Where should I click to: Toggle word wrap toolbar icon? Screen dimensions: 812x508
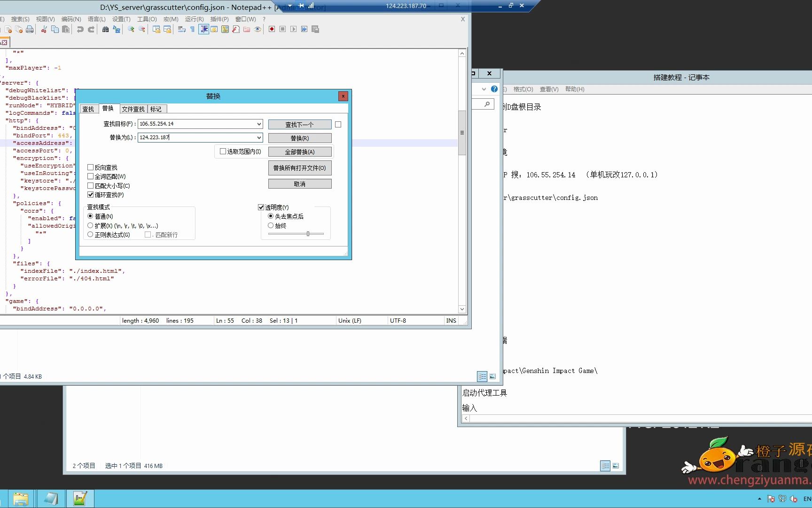182,29
